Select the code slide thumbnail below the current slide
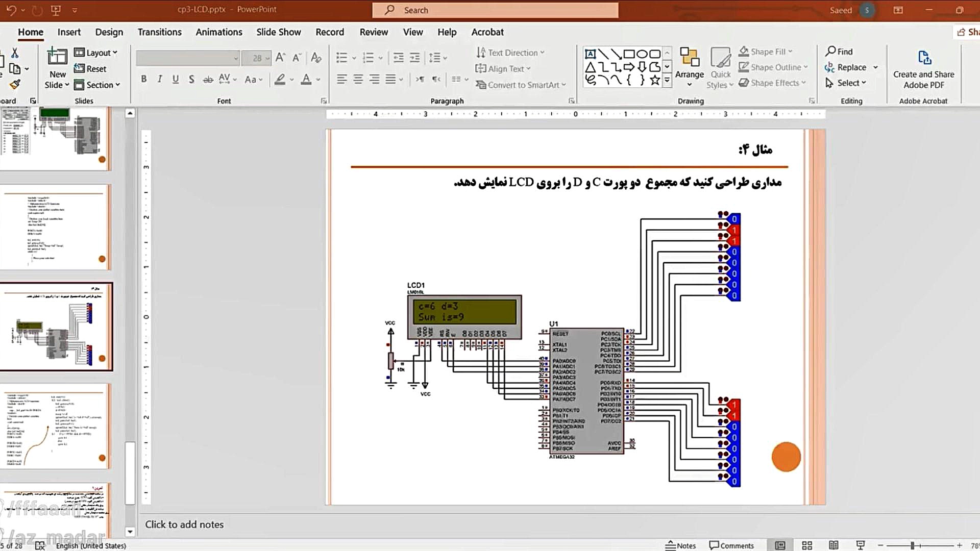This screenshot has width=980, height=551. tap(56, 426)
